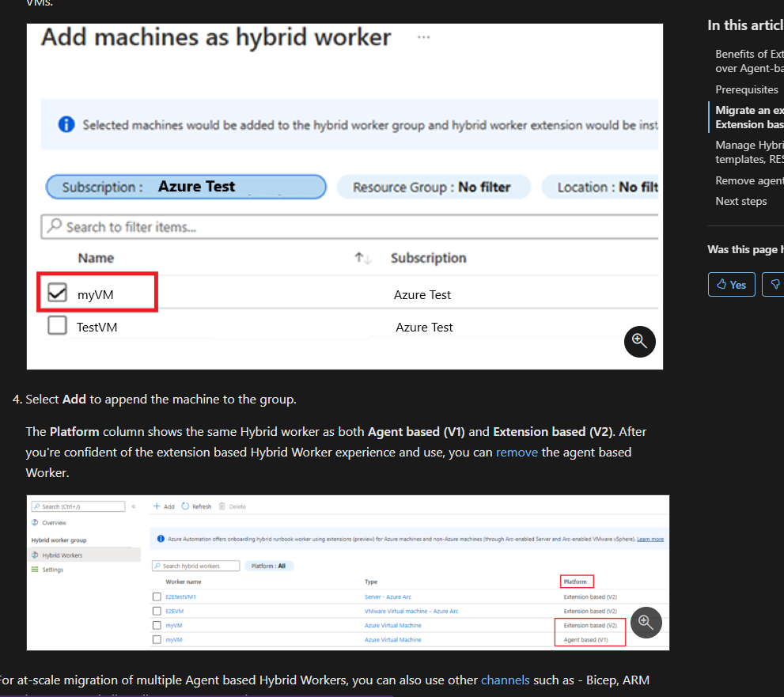The height and width of the screenshot is (697, 784).
Task: Click the Type column header
Action: (x=371, y=581)
